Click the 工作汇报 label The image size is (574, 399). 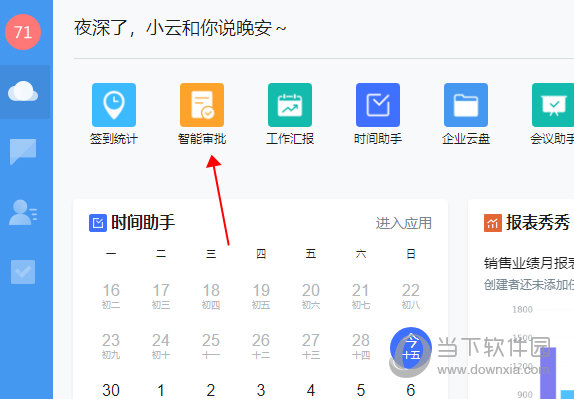pyautogui.click(x=290, y=139)
